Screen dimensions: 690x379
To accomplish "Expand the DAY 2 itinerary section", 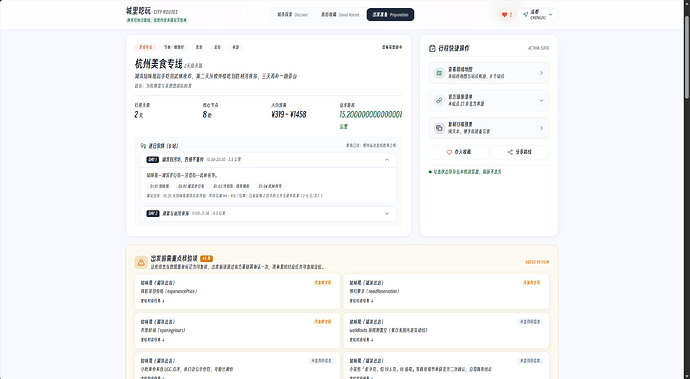I will (x=387, y=213).
